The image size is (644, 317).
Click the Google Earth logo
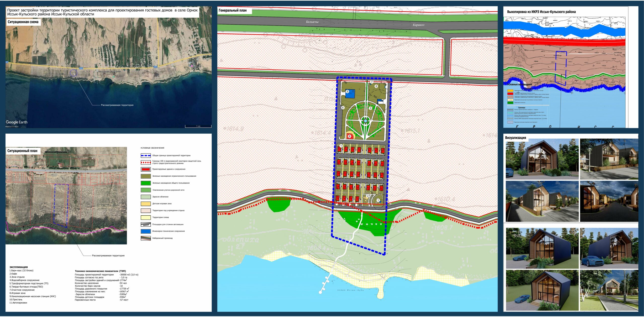click(x=17, y=122)
